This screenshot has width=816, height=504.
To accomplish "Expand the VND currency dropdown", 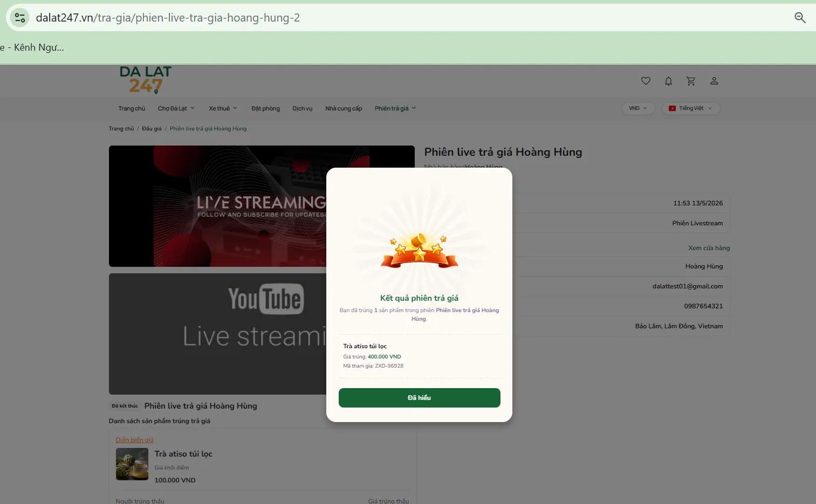I will [x=638, y=108].
